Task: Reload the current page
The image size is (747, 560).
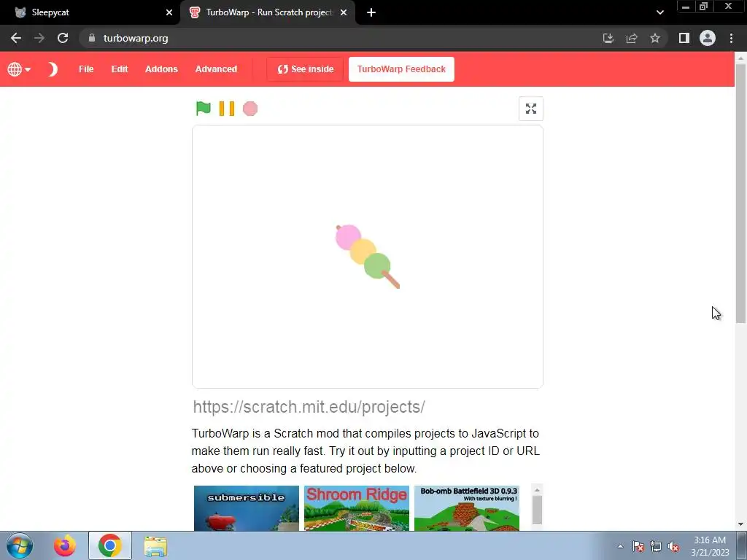Action: pyautogui.click(x=63, y=38)
